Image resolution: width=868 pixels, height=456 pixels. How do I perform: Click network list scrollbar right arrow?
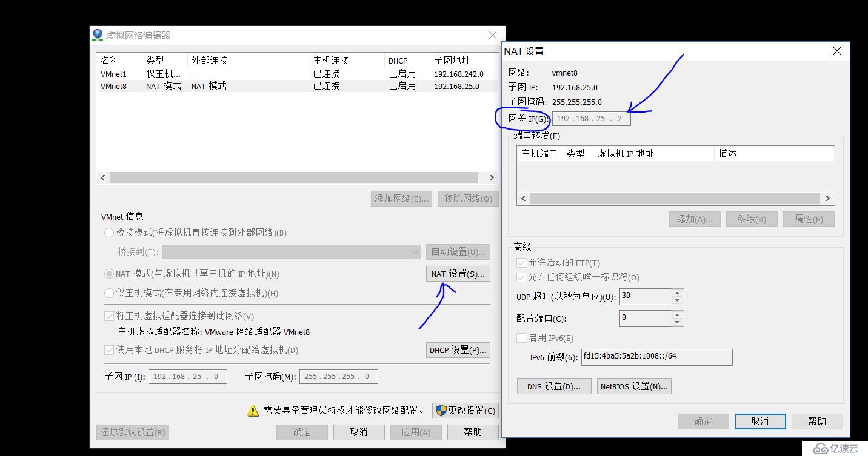[x=492, y=178]
